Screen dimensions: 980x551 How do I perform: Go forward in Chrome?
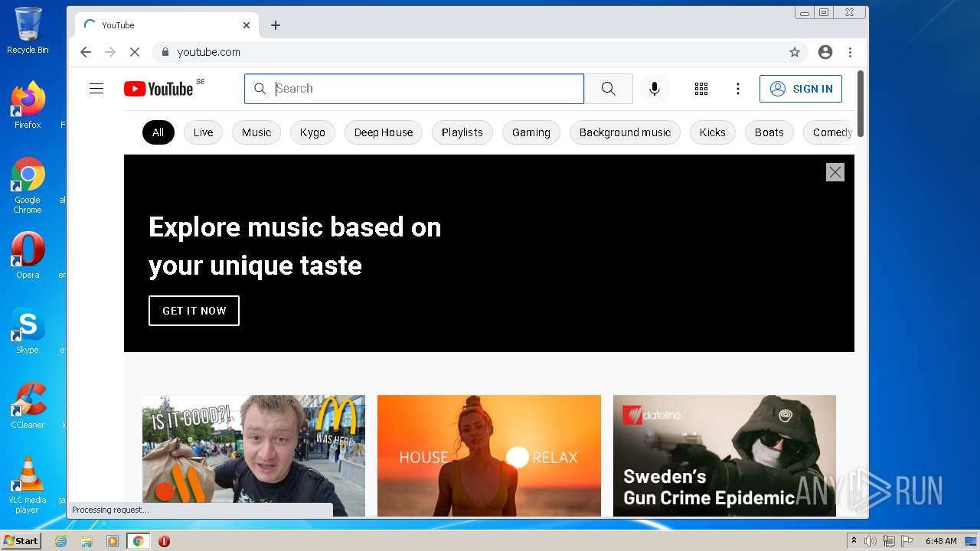pyautogui.click(x=110, y=52)
